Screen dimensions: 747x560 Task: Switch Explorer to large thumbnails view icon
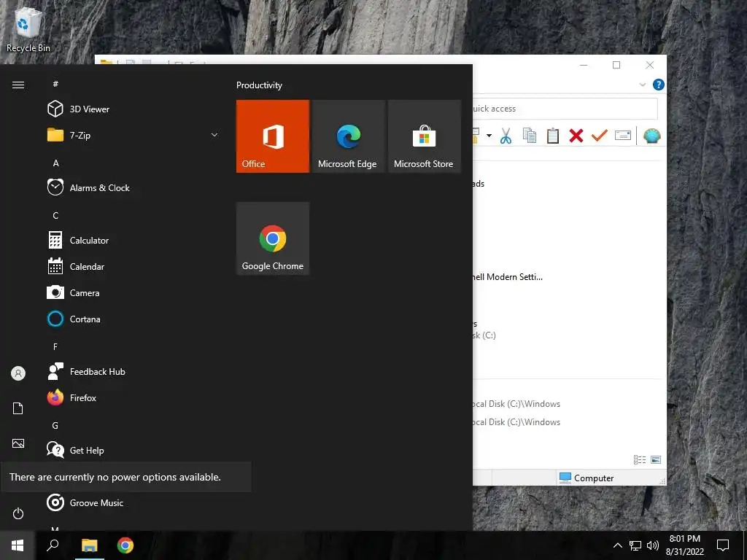(656, 459)
